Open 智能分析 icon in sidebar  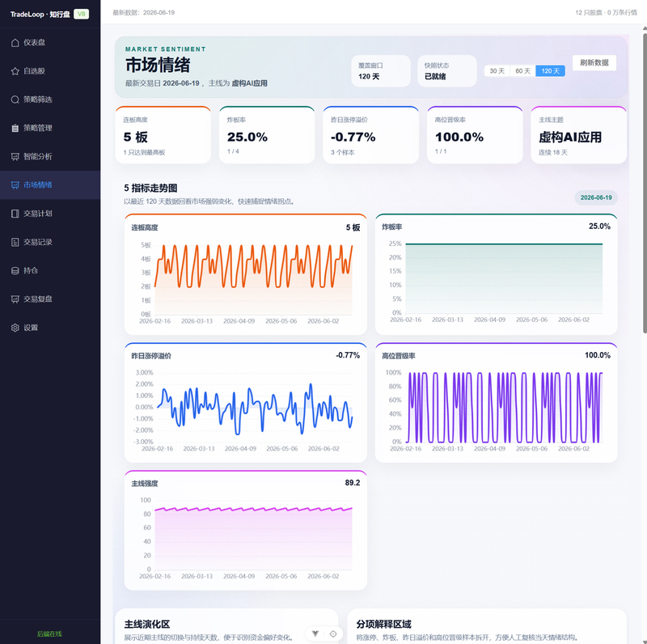click(x=15, y=156)
